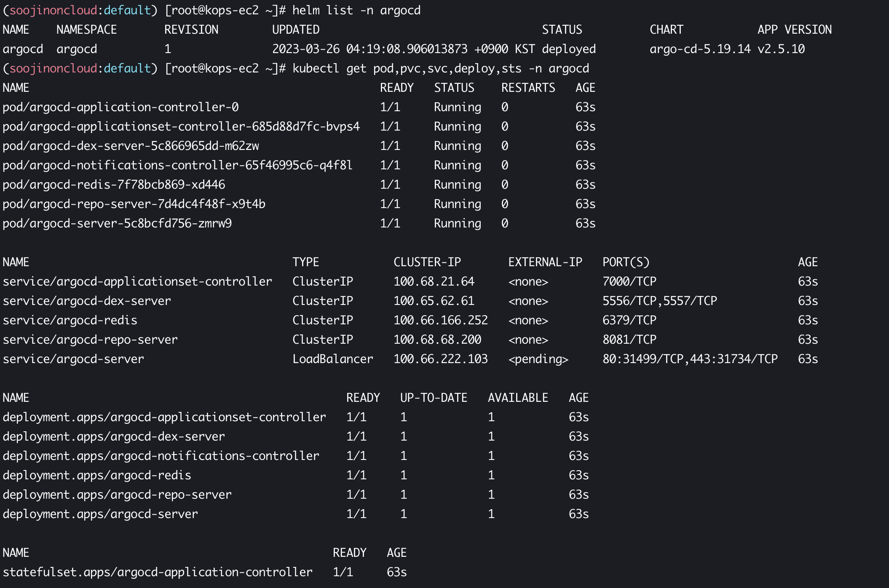
Task: Click the argocd-redis pod name
Action: [114, 184]
